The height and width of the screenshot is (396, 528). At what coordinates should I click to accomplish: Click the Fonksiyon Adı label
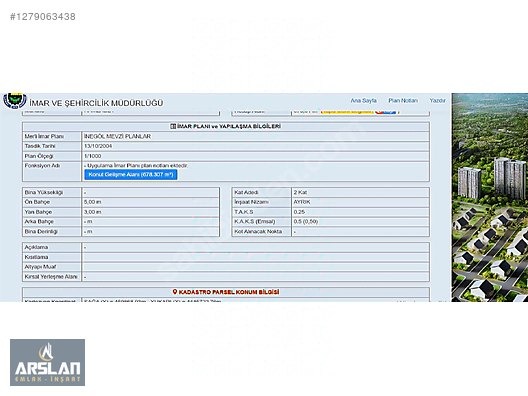(42, 165)
